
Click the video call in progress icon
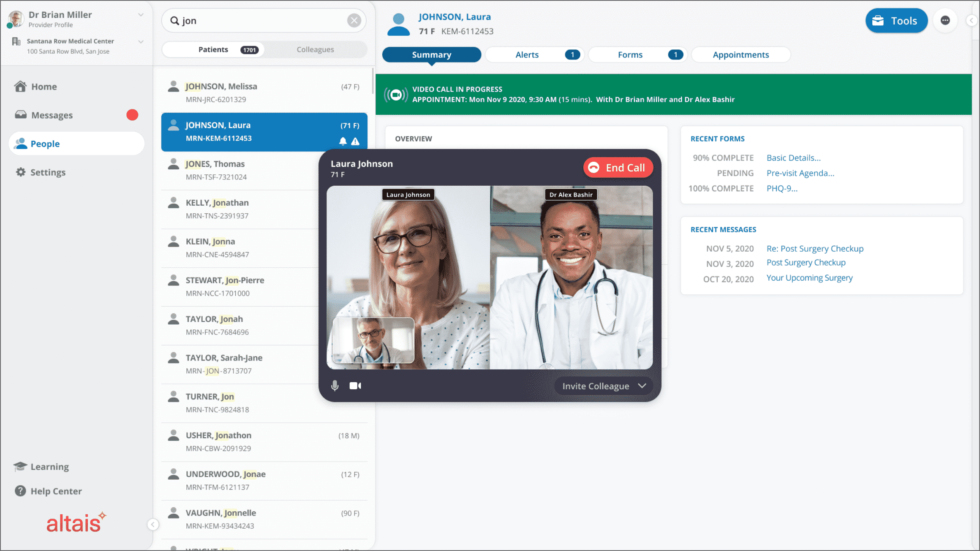[x=396, y=95]
